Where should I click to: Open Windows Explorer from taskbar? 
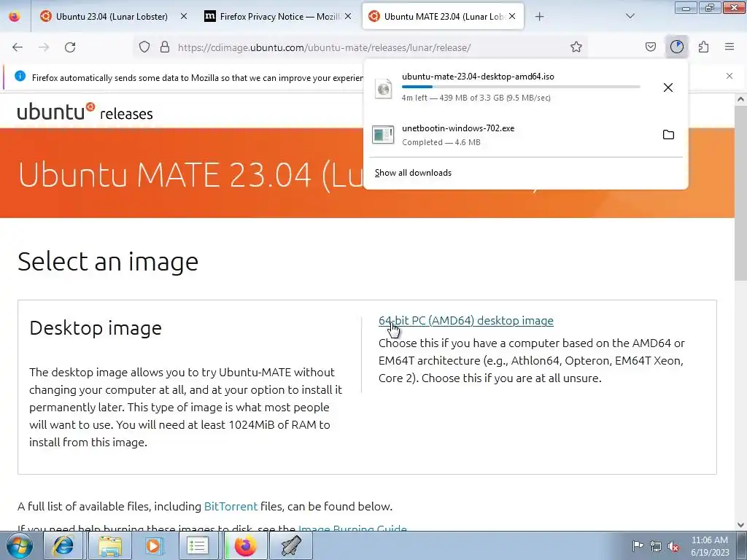click(109, 545)
